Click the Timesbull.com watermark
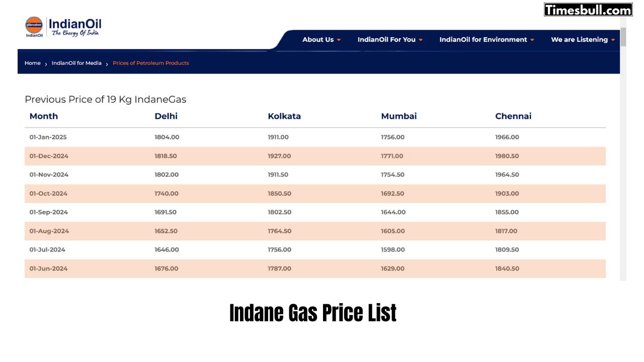Screen dimensions: 644x362 pyautogui.click(x=588, y=10)
